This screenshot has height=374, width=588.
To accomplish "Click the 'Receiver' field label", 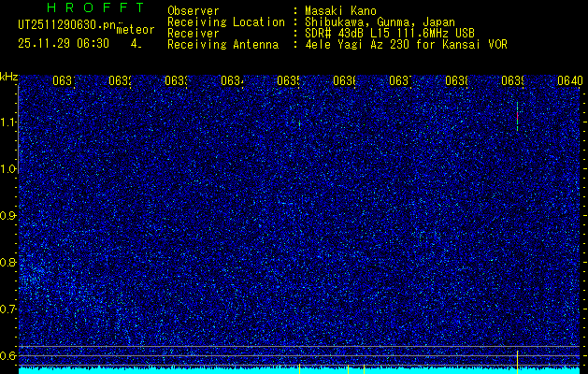I will coord(194,34).
